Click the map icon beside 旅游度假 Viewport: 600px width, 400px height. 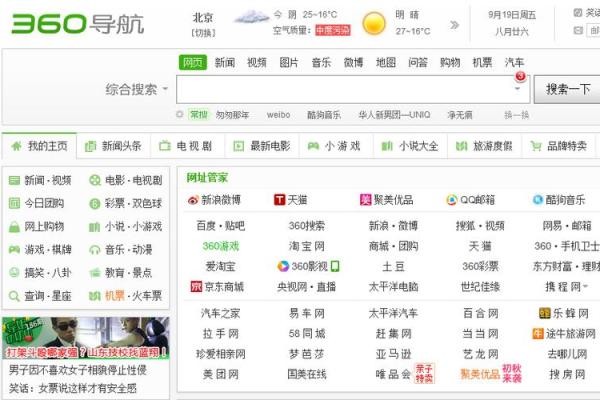point(461,146)
